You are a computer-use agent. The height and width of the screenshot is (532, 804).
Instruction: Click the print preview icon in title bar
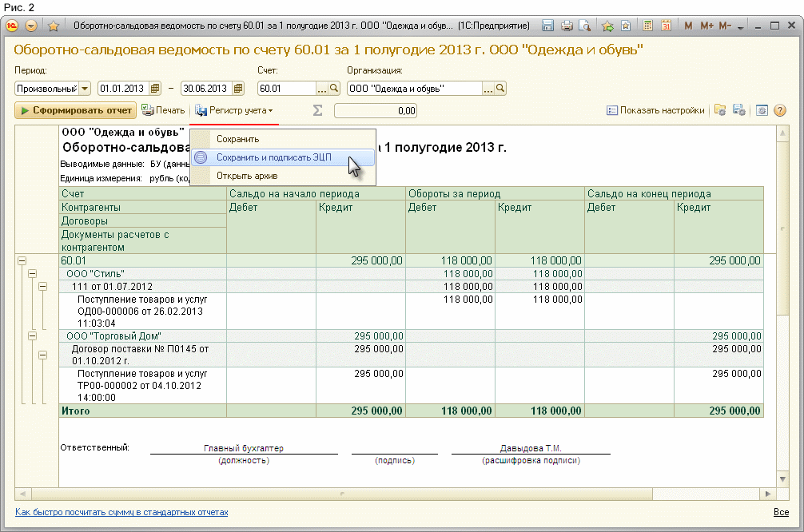coord(585,26)
